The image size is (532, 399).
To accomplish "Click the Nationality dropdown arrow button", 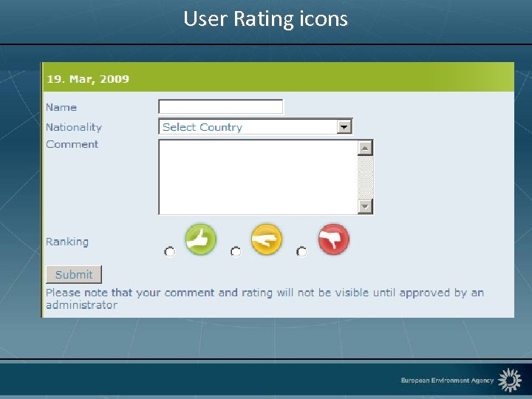I will tap(344, 127).
